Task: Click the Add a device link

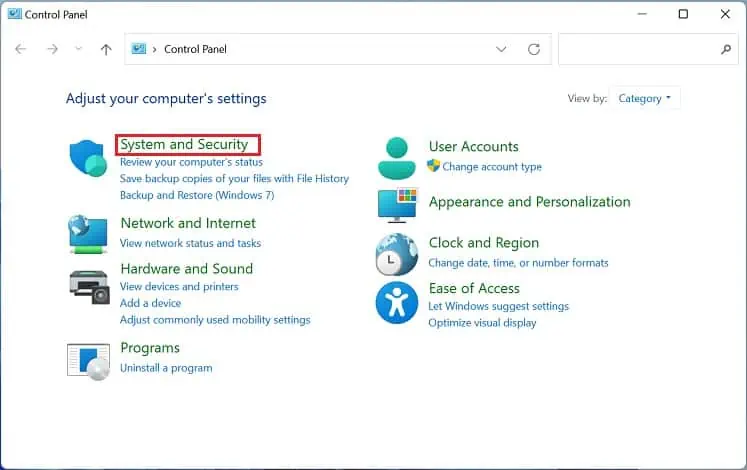Action: [x=151, y=303]
